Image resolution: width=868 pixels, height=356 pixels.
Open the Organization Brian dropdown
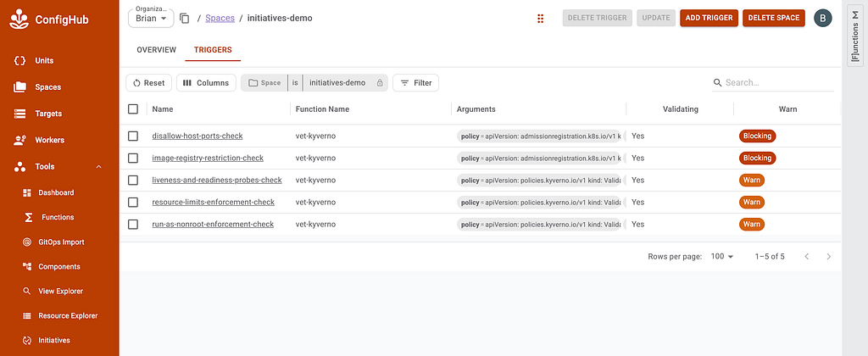pyautogui.click(x=151, y=18)
